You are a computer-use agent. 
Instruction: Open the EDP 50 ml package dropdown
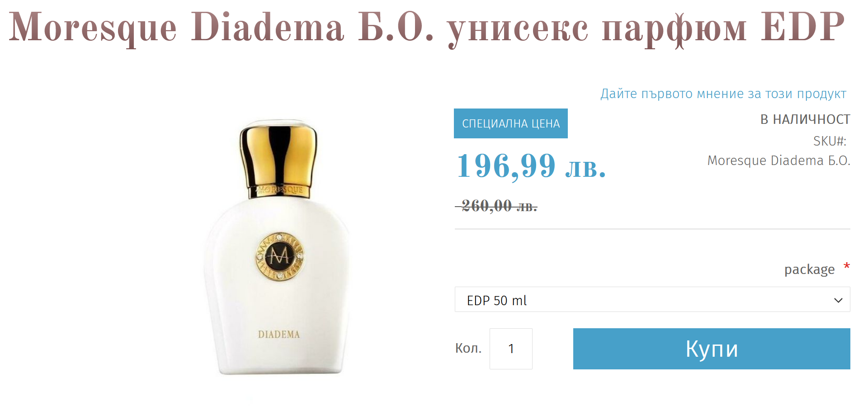click(652, 299)
